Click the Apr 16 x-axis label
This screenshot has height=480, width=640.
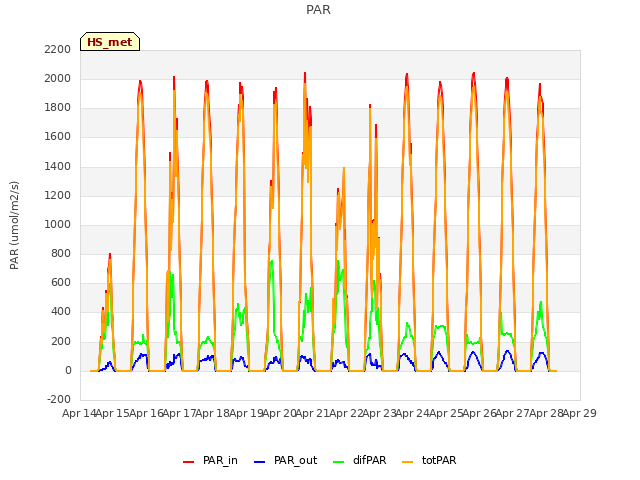(147, 413)
